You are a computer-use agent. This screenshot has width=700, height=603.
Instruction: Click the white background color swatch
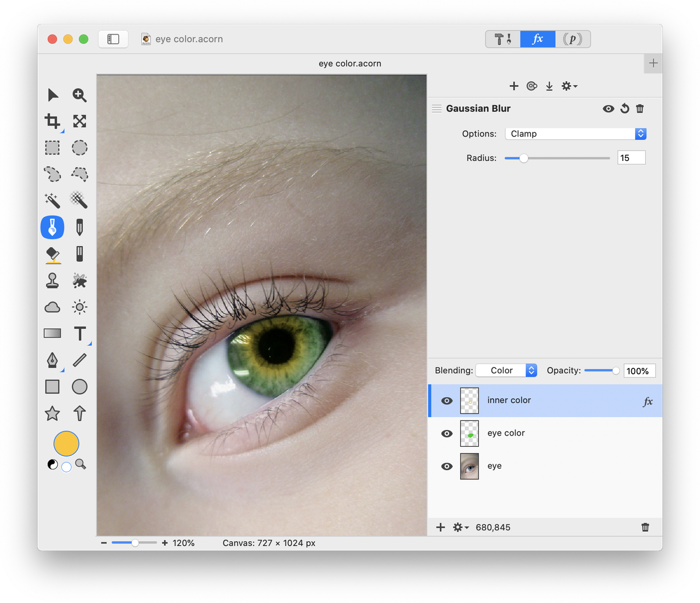[66, 467]
